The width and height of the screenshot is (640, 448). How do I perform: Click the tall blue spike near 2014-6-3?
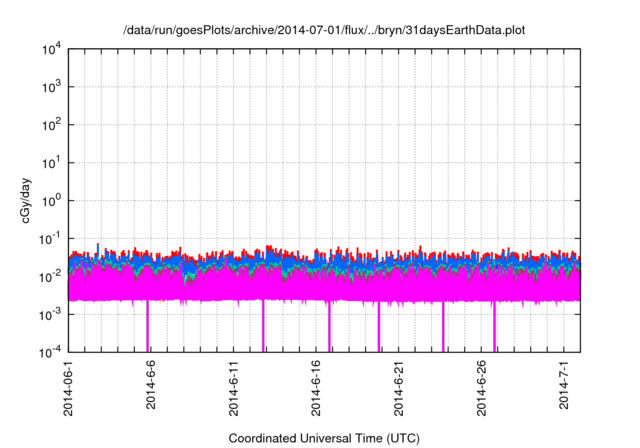point(98,250)
